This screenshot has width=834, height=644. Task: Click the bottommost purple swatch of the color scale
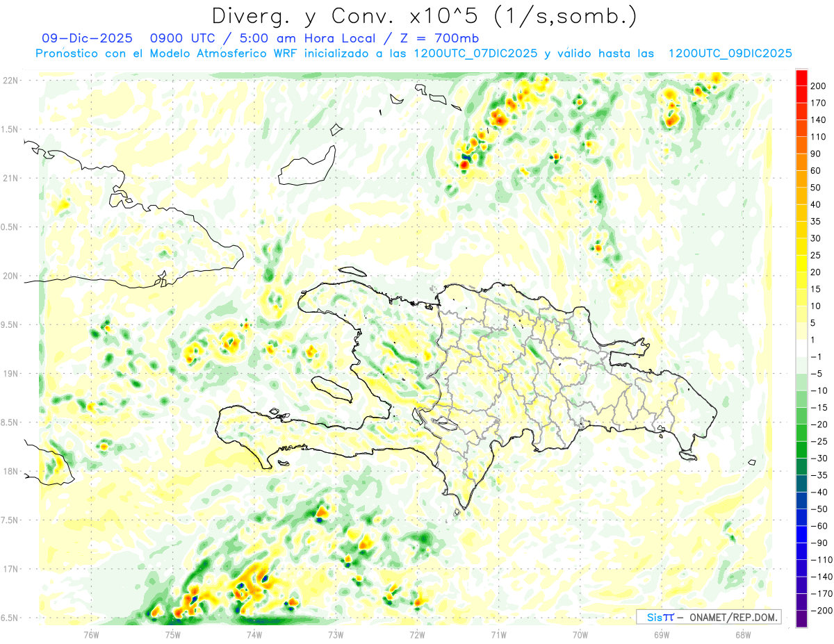click(x=801, y=618)
